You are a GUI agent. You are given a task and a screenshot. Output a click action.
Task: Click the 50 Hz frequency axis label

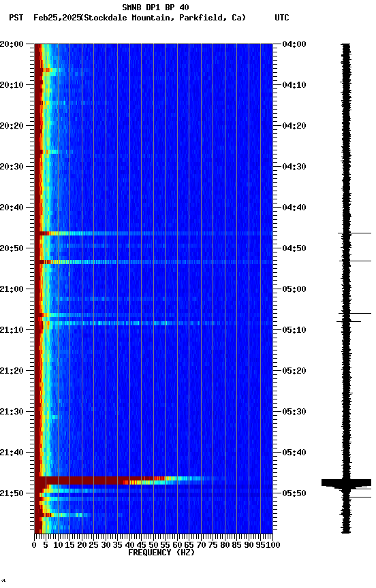[x=153, y=545]
